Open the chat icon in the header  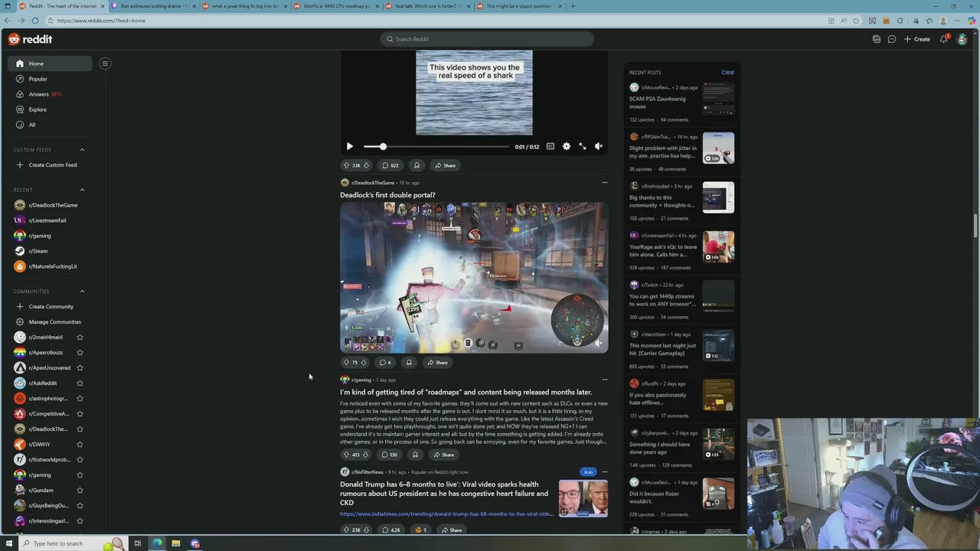coord(892,39)
